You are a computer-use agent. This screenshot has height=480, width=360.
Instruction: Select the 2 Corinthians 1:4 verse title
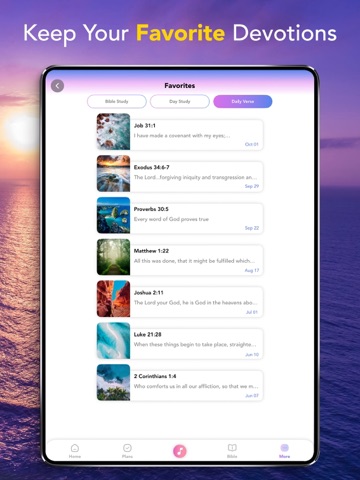155,376
